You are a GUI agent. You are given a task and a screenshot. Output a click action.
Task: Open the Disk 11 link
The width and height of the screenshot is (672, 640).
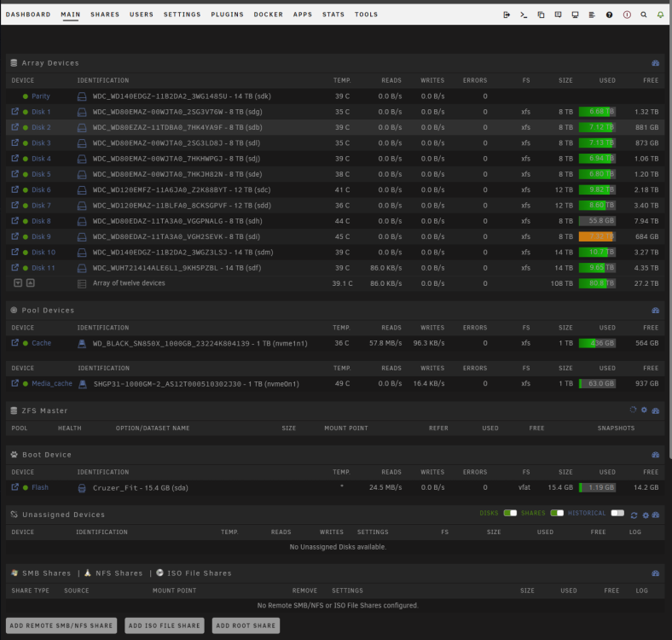coord(43,268)
